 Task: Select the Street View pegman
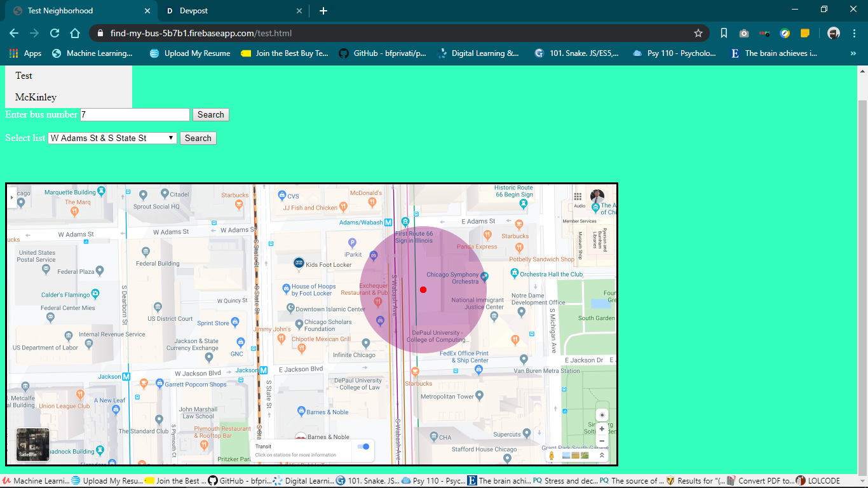click(552, 455)
